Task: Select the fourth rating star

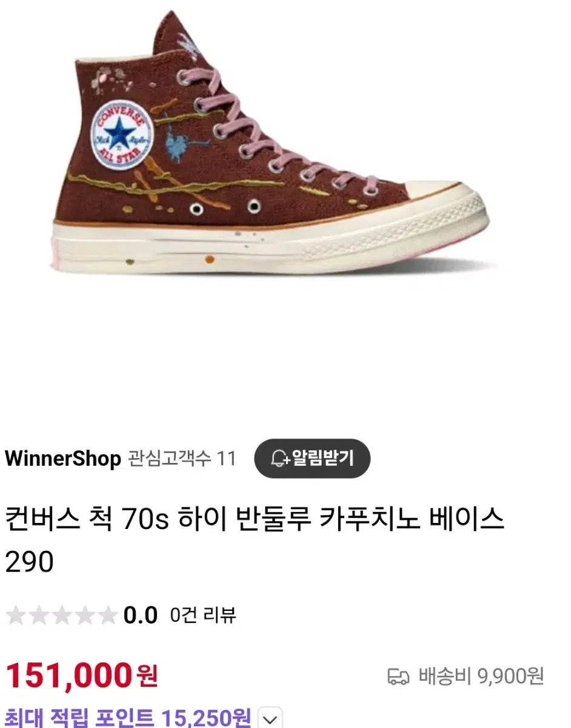Action: coord(84,616)
